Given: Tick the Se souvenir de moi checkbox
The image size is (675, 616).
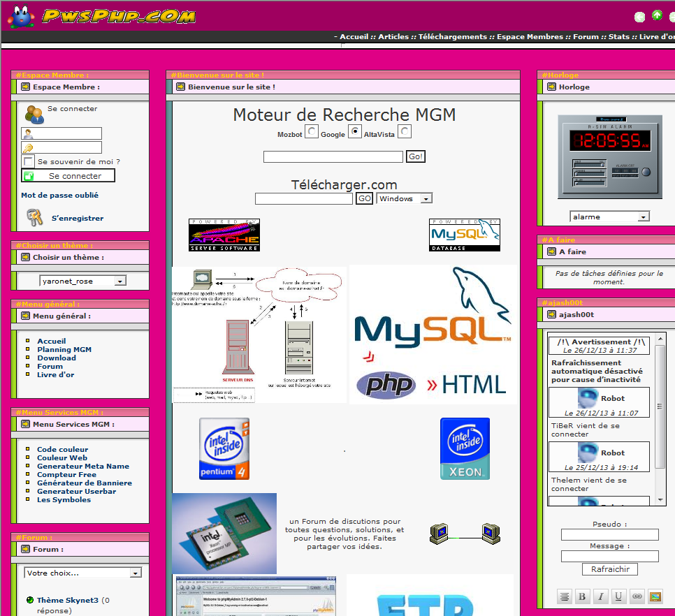Looking at the screenshot, I should [x=28, y=161].
